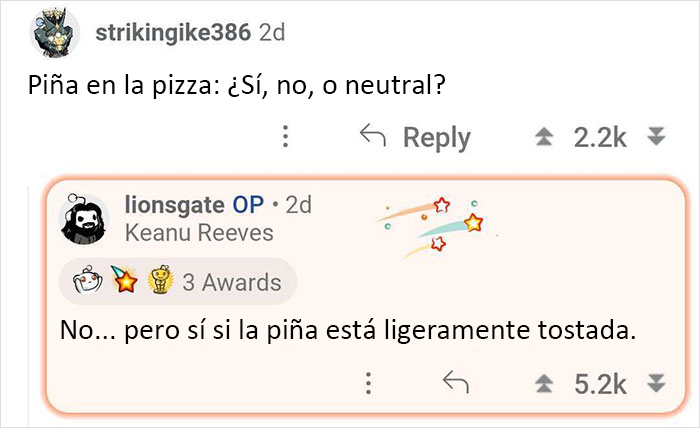Click the star award icon
This screenshot has height=428, width=700.
(x=124, y=283)
